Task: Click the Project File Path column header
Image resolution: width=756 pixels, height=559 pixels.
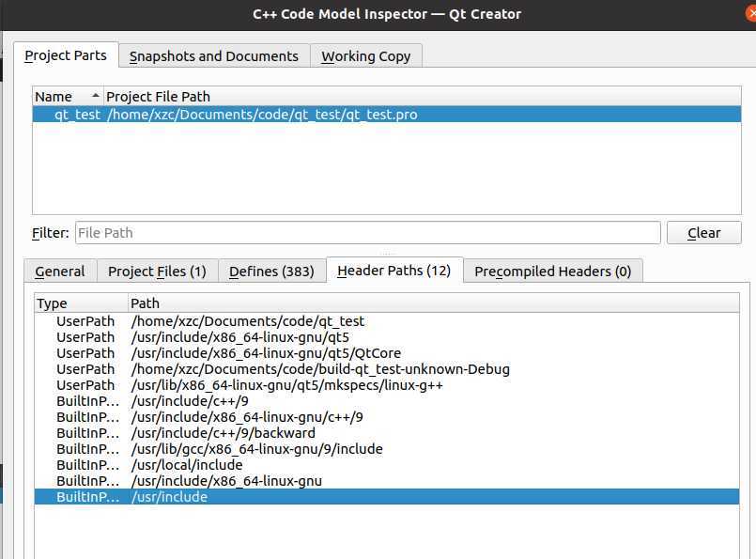Action: (423, 97)
